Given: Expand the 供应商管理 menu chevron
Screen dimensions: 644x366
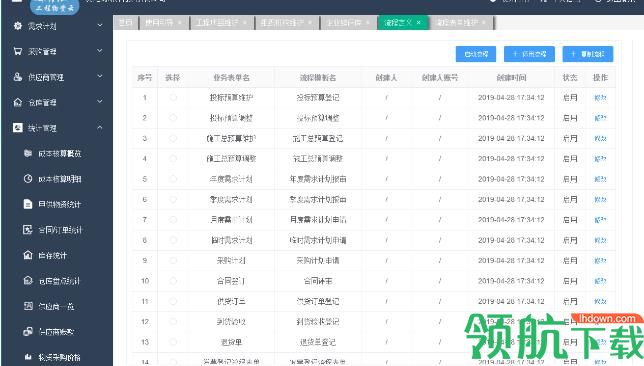Looking at the screenshot, I should (x=100, y=76).
